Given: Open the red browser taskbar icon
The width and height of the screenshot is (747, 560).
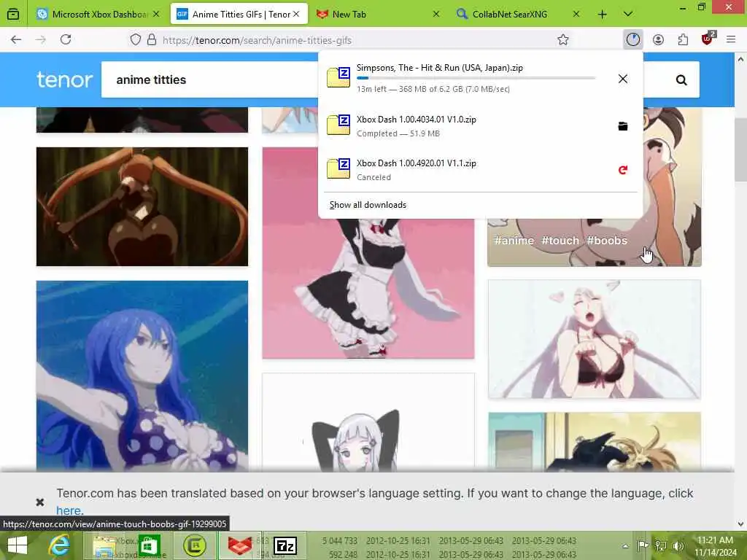Looking at the screenshot, I should click(239, 545).
